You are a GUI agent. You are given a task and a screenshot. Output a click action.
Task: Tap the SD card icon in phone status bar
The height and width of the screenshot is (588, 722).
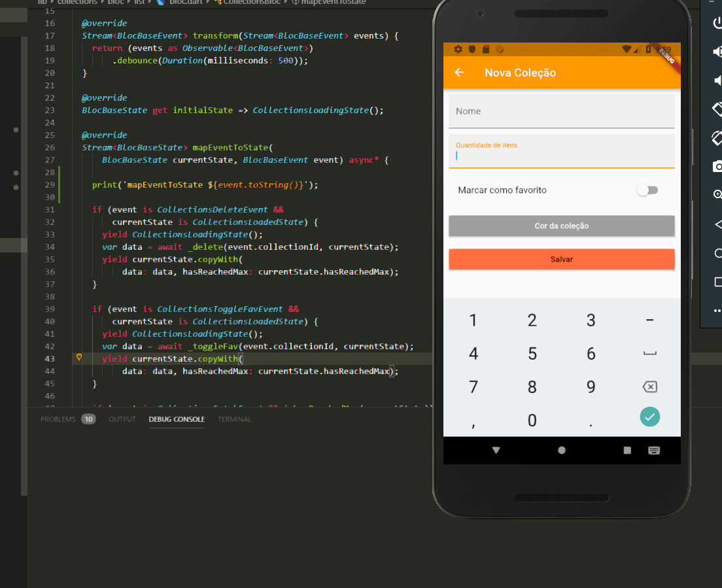tap(486, 49)
